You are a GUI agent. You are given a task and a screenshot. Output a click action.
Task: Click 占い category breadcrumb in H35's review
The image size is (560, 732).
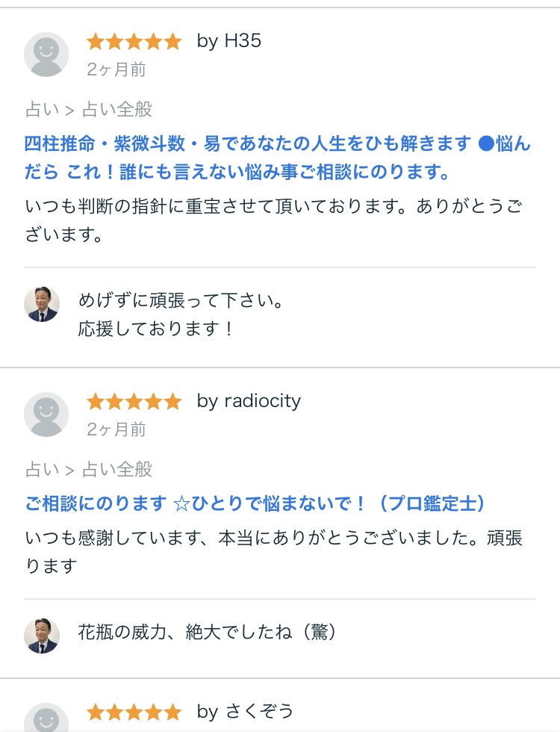(42, 110)
